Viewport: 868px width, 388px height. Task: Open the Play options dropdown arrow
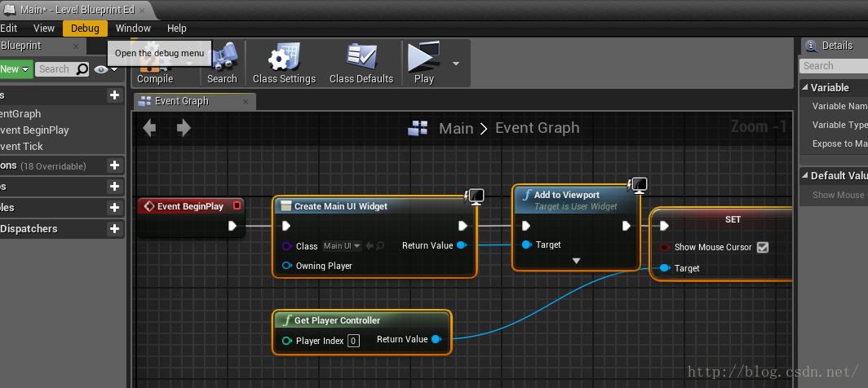coord(455,64)
